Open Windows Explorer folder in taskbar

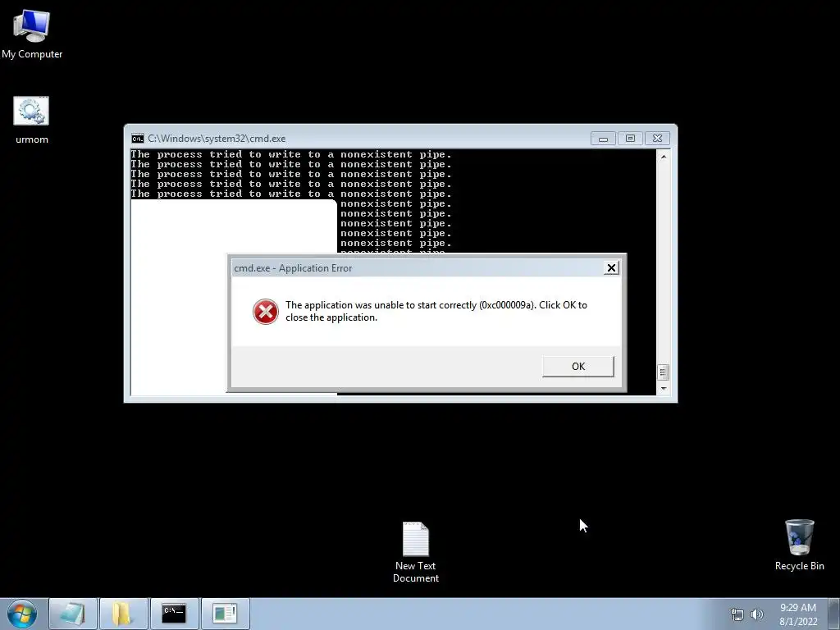[x=123, y=614]
